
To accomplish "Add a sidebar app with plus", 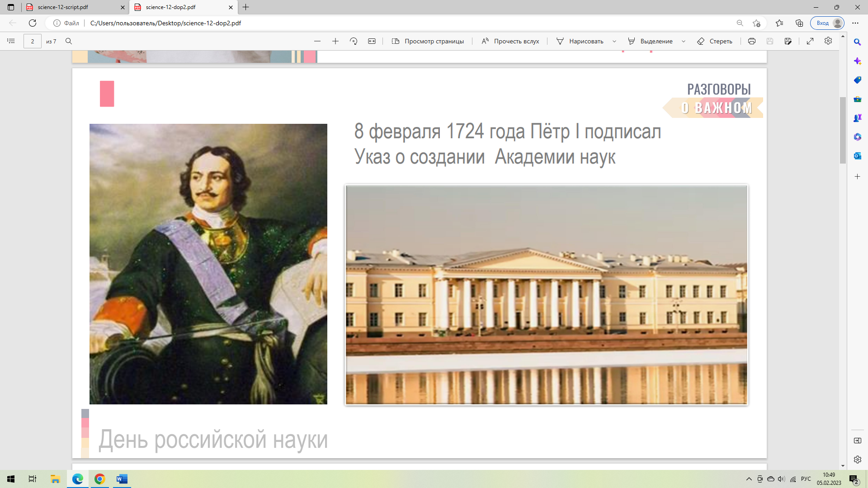I will coord(857,177).
